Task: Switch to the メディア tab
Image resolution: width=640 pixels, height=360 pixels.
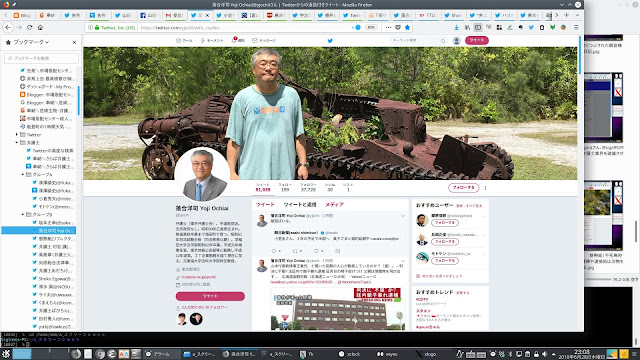Action: 334,204
